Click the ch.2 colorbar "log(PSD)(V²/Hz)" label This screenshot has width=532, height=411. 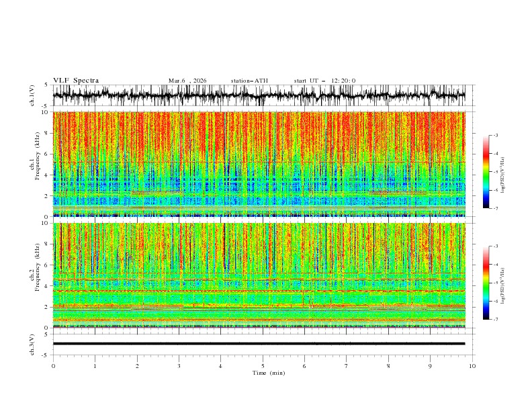coord(502,286)
